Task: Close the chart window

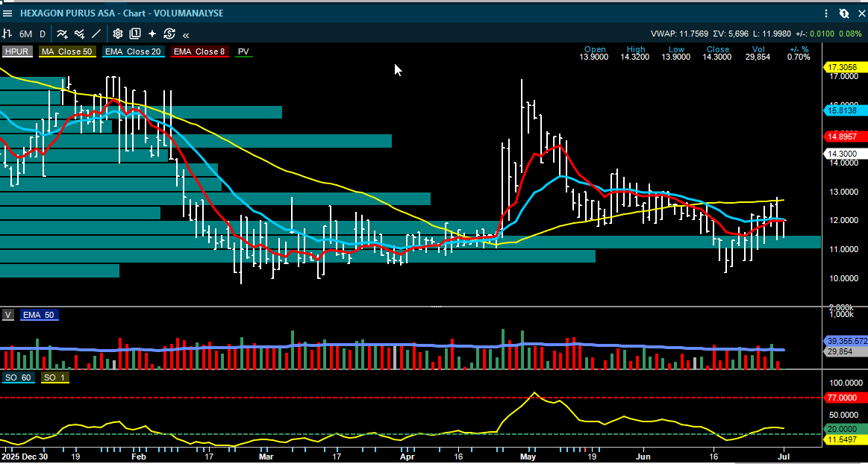Action: click(x=861, y=13)
